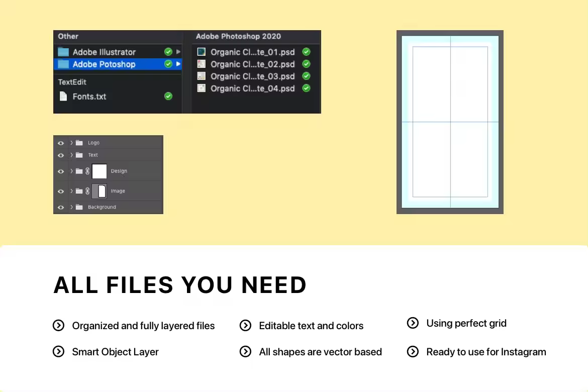Click the ALL FILES YOU NEED heading
This screenshot has height=392, width=588.
(180, 285)
